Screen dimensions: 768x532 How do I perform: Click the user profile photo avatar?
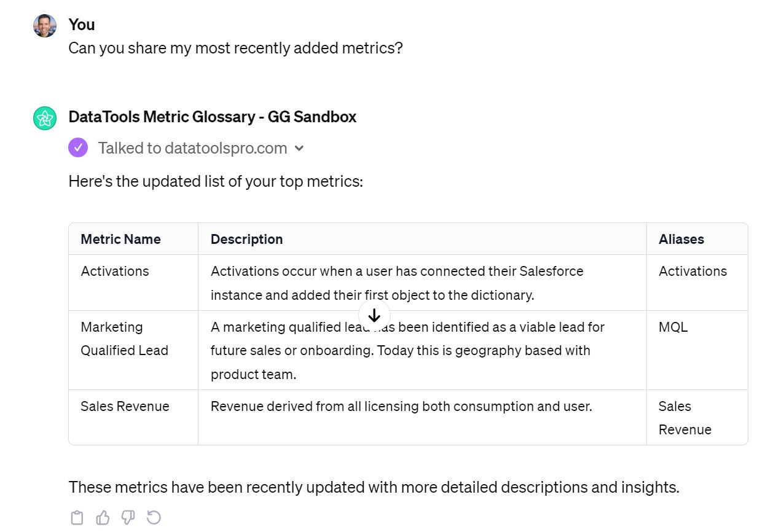pyautogui.click(x=45, y=26)
